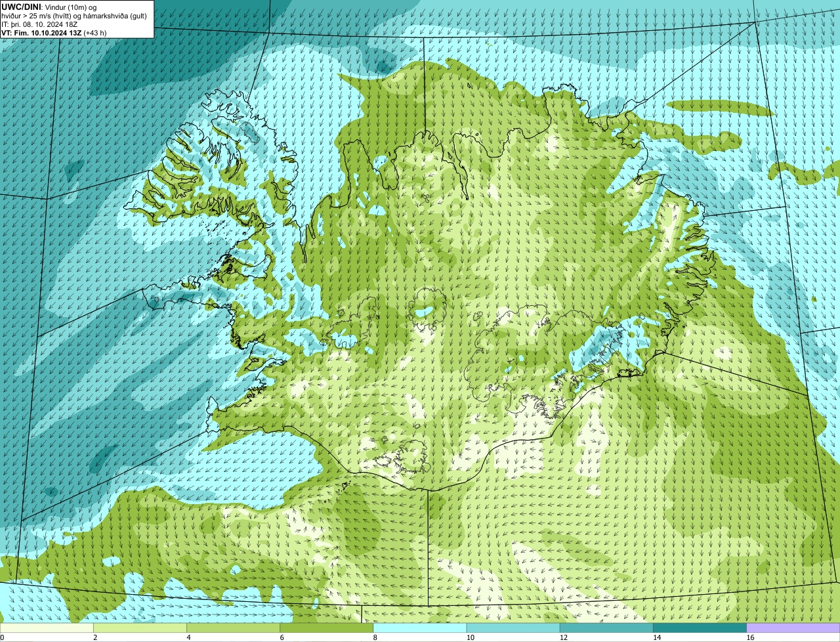Image resolution: width=840 pixels, height=642 pixels.
Task: Click the line "hviður > 25 m/s (hvítt) og hámarkshviða (gult)"
Action: point(73,16)
